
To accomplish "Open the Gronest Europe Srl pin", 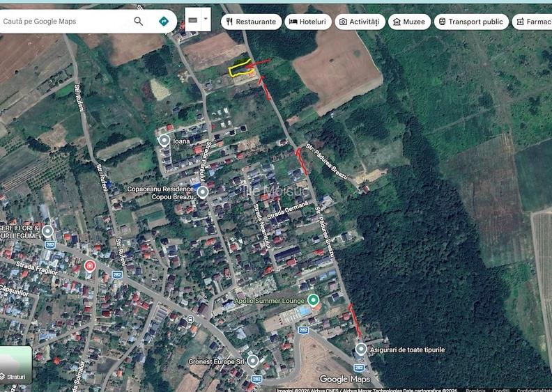I will coord(253,361).
